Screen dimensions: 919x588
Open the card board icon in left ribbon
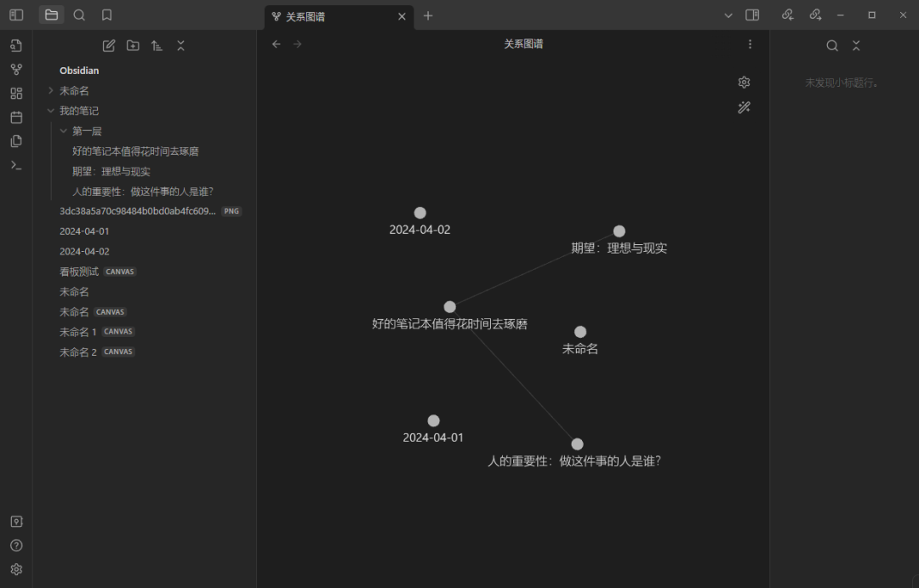click(x=15, y=93)
